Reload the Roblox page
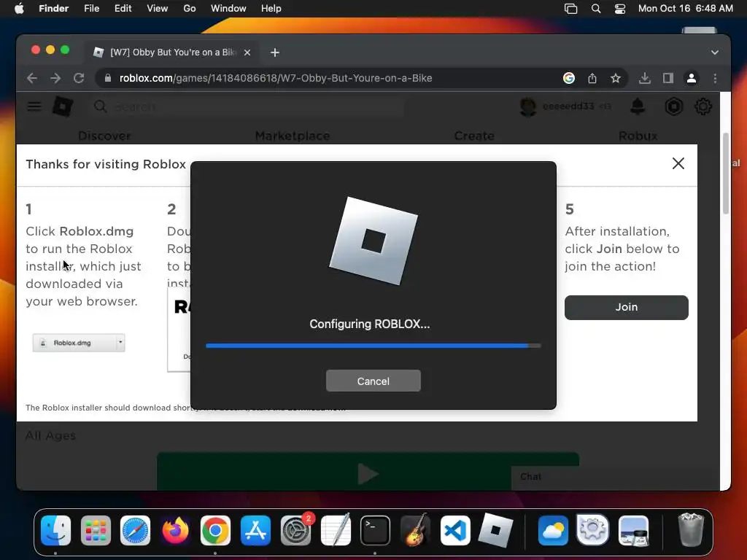Image resolution: width=747 pixels, height=560 pixels. [79, 78]
